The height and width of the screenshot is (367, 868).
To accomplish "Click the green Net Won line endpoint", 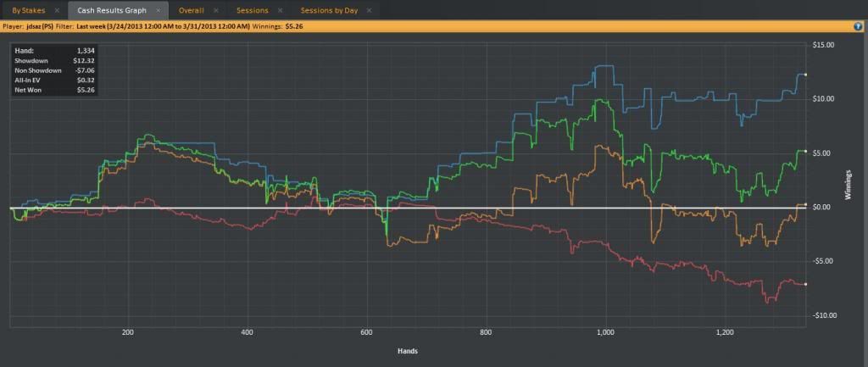I will click(805, 151).
